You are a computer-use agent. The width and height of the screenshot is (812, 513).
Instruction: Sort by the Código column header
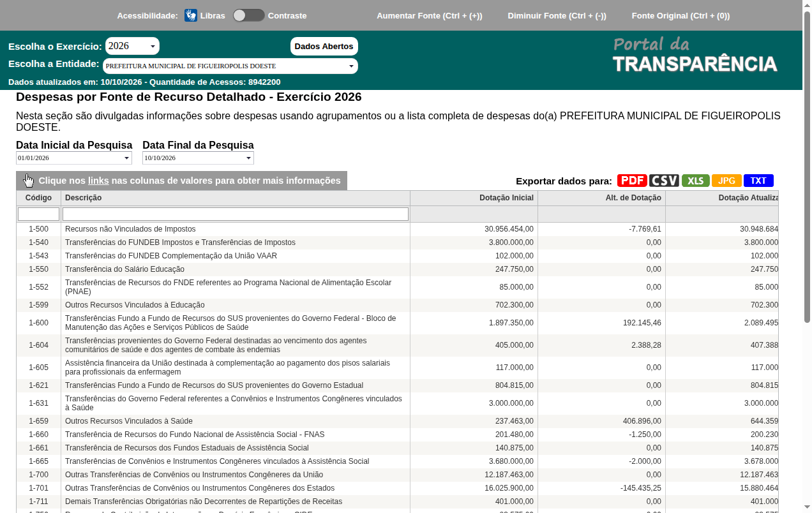point(38,198)
